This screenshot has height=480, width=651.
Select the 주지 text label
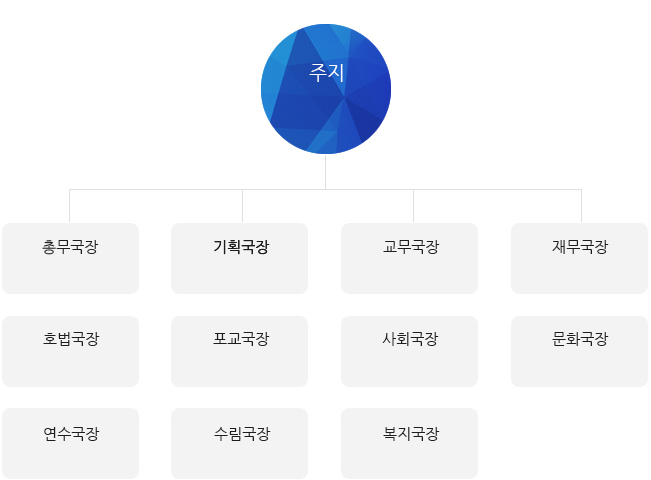pos(326,73)
